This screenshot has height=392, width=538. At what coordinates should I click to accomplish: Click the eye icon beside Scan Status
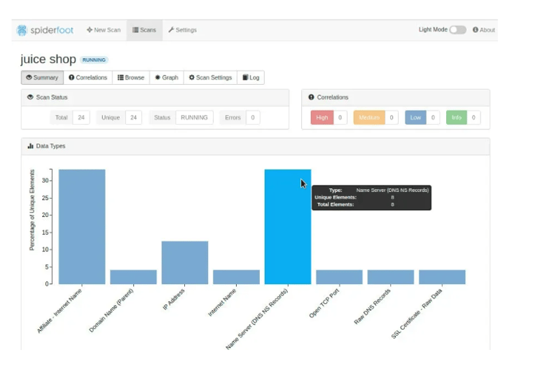[30, 97]
